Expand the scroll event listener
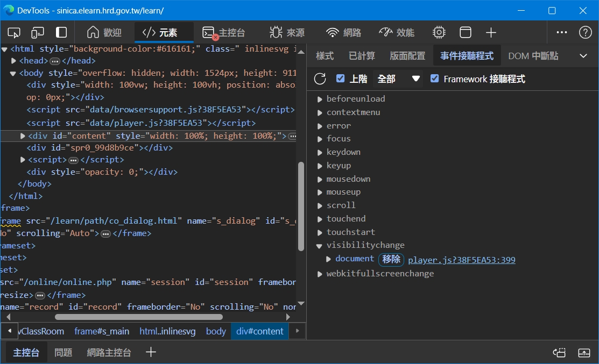This screenshot has width=599, height=364. click(x=320, y=205)
